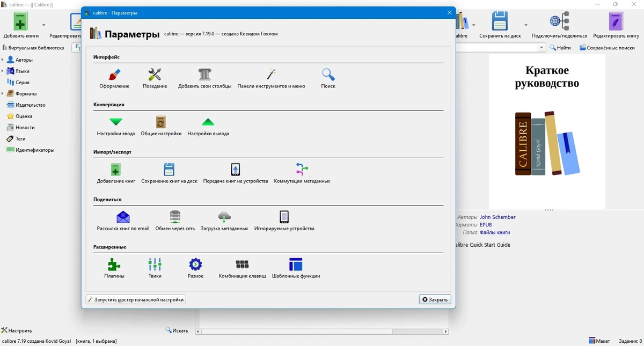The width and height of the screenshot is (644, 346).
Task: Click the Краткое руководство book cover
Action: click(x=547, y=131)
